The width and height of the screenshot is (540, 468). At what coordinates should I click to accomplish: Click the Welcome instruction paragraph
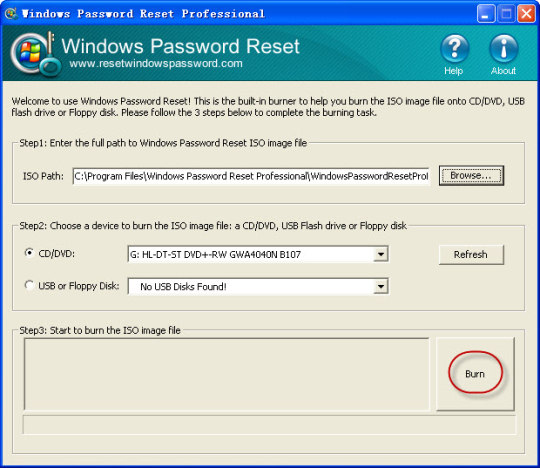(x=268, y=107)
